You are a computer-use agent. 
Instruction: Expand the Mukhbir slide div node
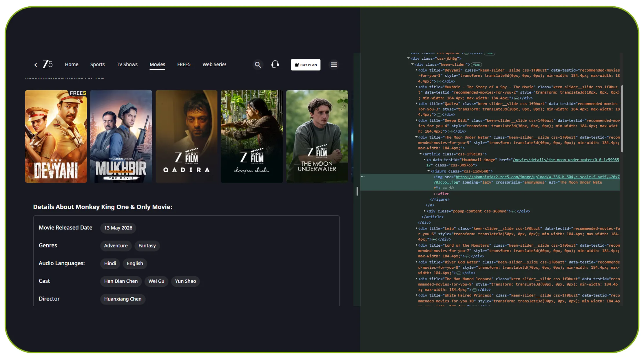[x=416, y=87]
